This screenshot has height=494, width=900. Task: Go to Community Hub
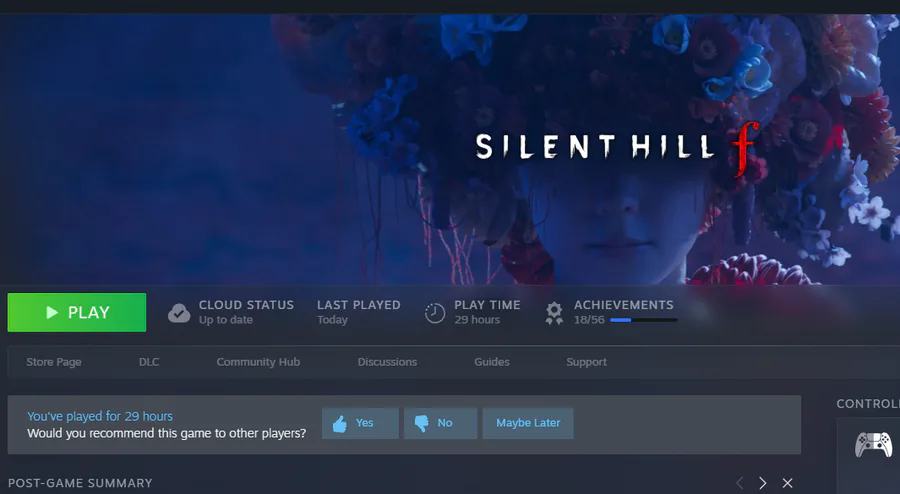258,362
